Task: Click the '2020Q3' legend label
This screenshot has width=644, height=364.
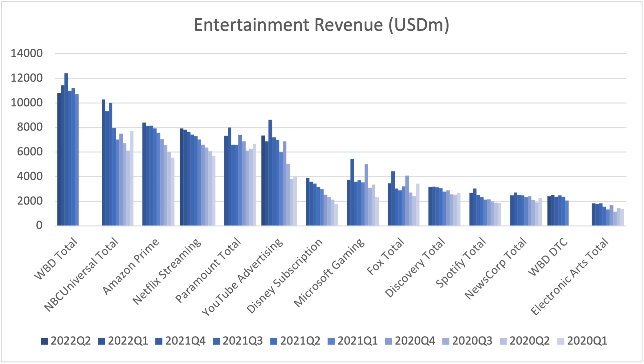Action: click(x=472, y=341)
